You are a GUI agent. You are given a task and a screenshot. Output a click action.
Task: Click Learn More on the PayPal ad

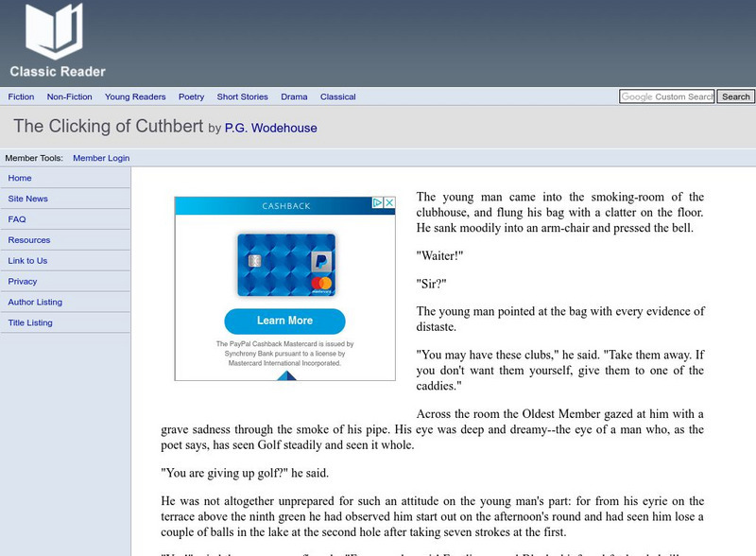(x=285, y=321)
